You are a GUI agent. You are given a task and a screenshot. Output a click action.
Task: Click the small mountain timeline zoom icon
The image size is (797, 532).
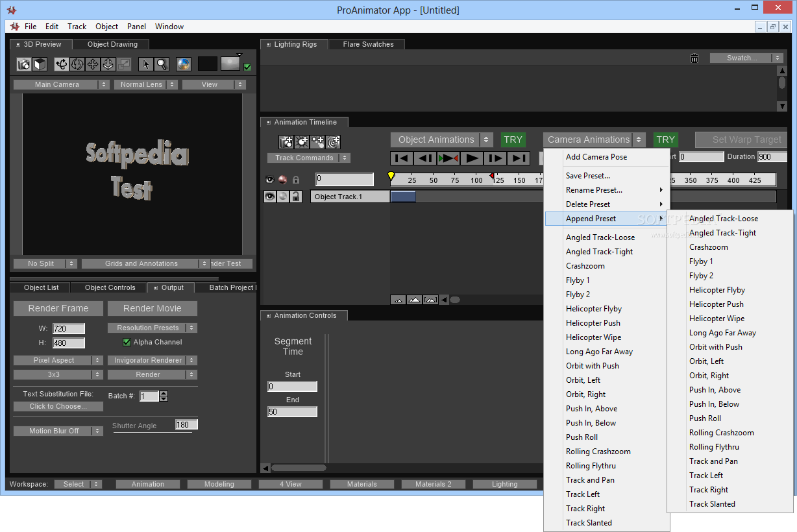398,300
